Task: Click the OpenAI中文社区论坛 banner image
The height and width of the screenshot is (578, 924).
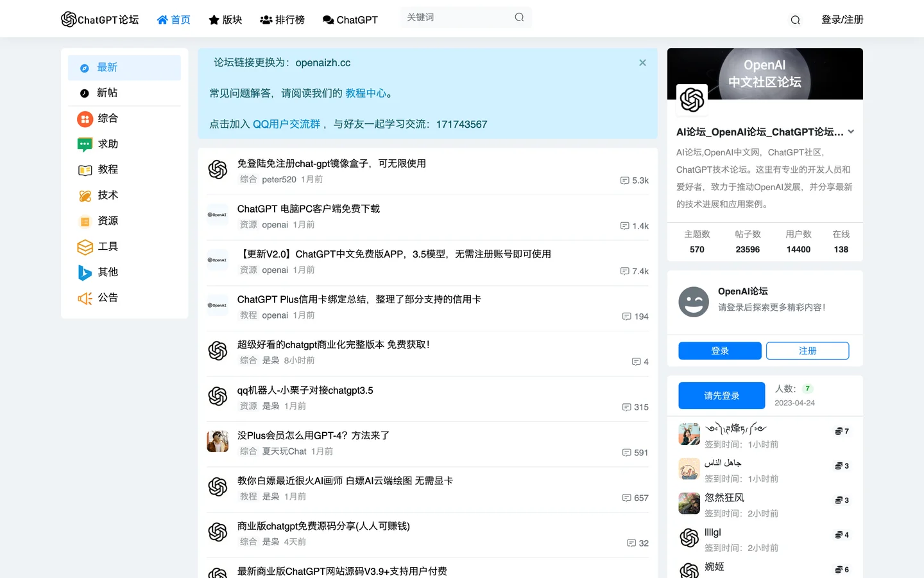Action: 765,74
